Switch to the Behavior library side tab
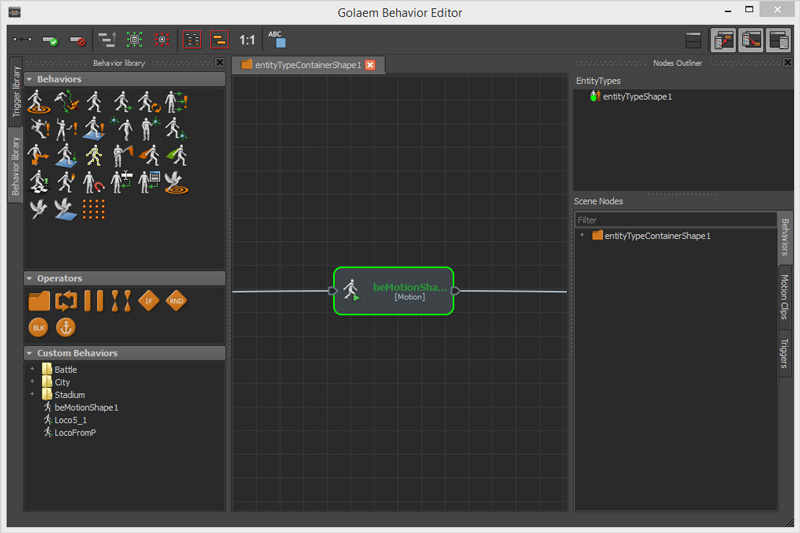 point(16,166)
